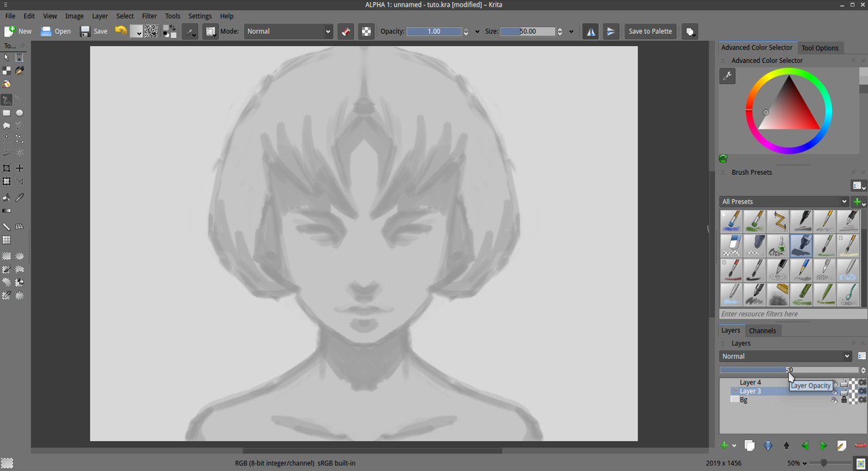Screen dimensions: 868x471
Task: Select the Gradient tool
Action: (6, 210)
